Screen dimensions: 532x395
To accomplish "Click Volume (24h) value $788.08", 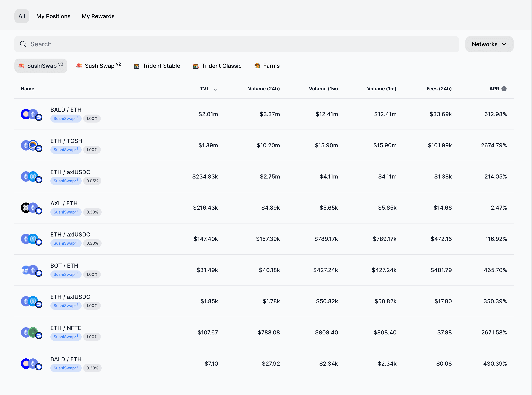I will (x=269, y=333).
